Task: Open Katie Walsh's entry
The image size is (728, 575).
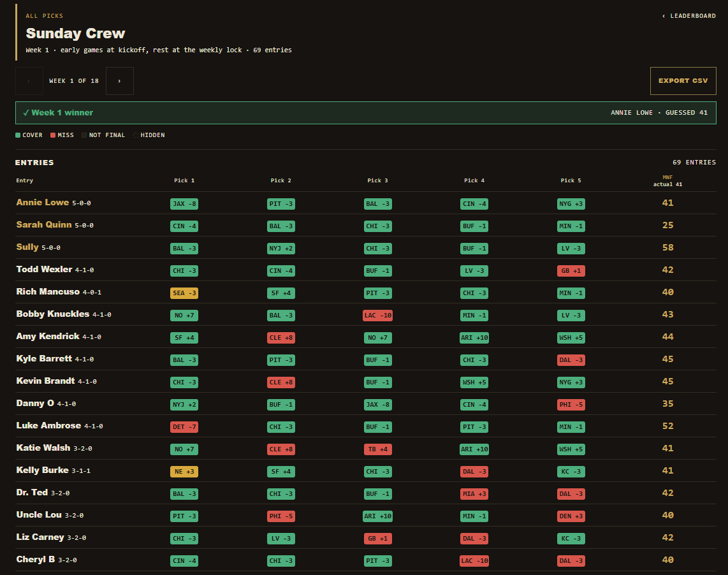Action: click(x=43, y=448)
